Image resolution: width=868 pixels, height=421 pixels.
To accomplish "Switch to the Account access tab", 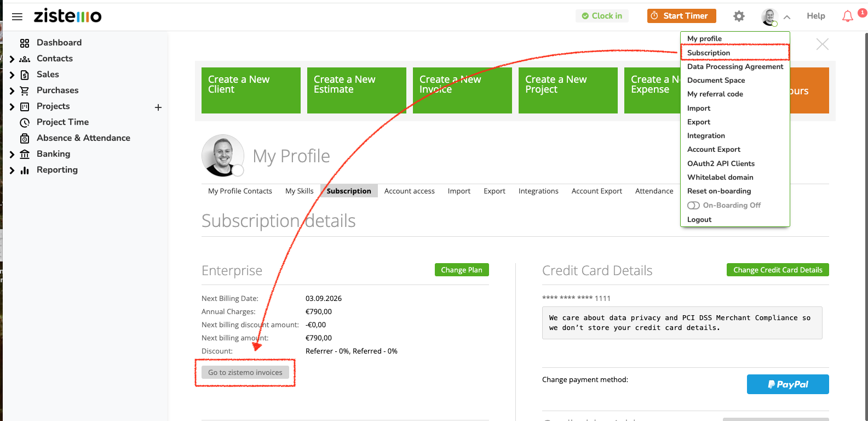I will point(409,191).
